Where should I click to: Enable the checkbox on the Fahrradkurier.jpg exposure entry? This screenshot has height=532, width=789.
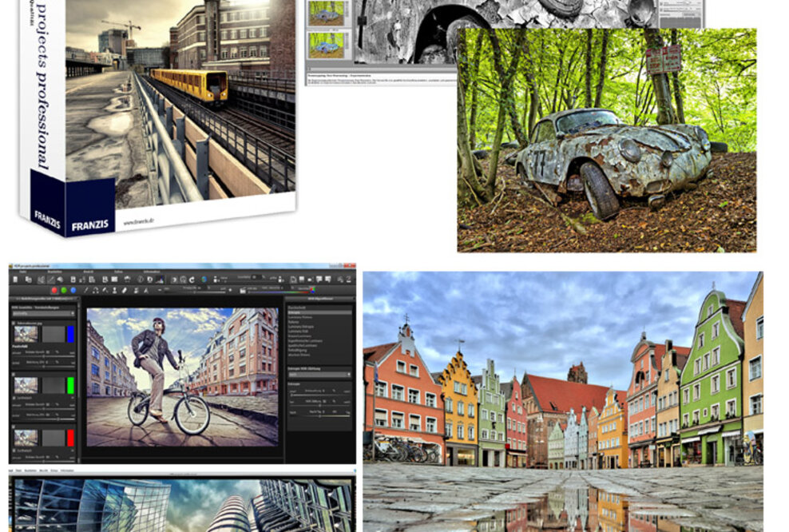point(14,324)
